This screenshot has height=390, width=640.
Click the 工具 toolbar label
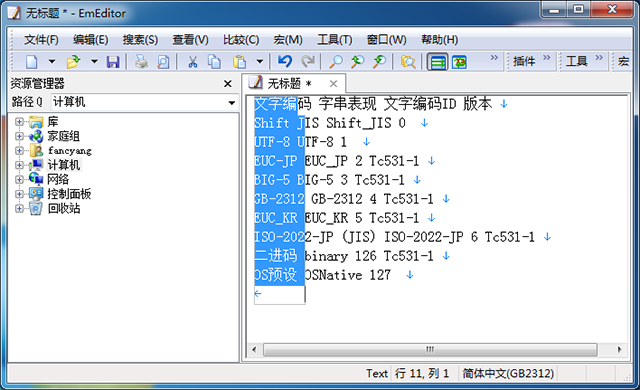coord(576,61)
